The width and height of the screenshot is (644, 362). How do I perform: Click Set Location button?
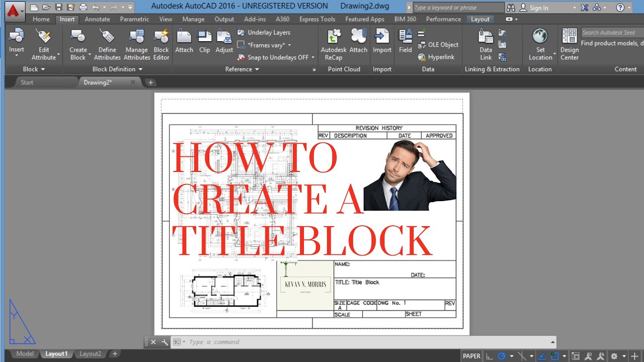[x=540, y=44]
